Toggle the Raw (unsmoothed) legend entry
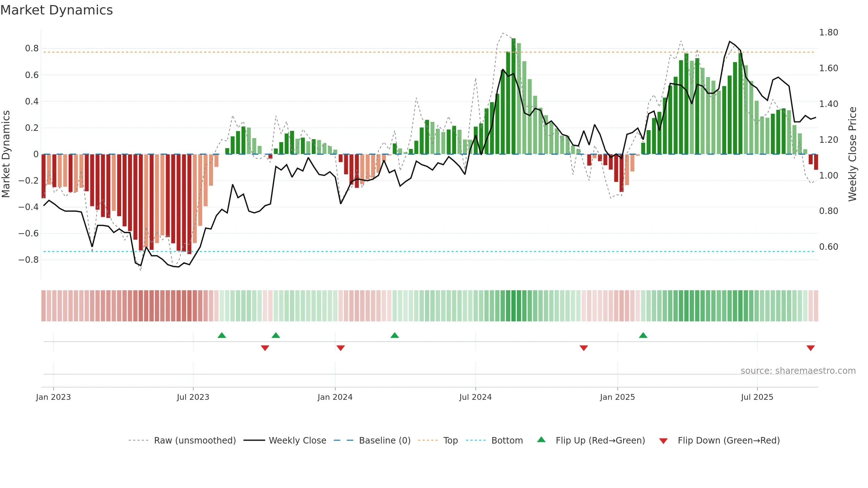Image resolution: width=868 pixels, height=488 pixels. click(182, 440)
